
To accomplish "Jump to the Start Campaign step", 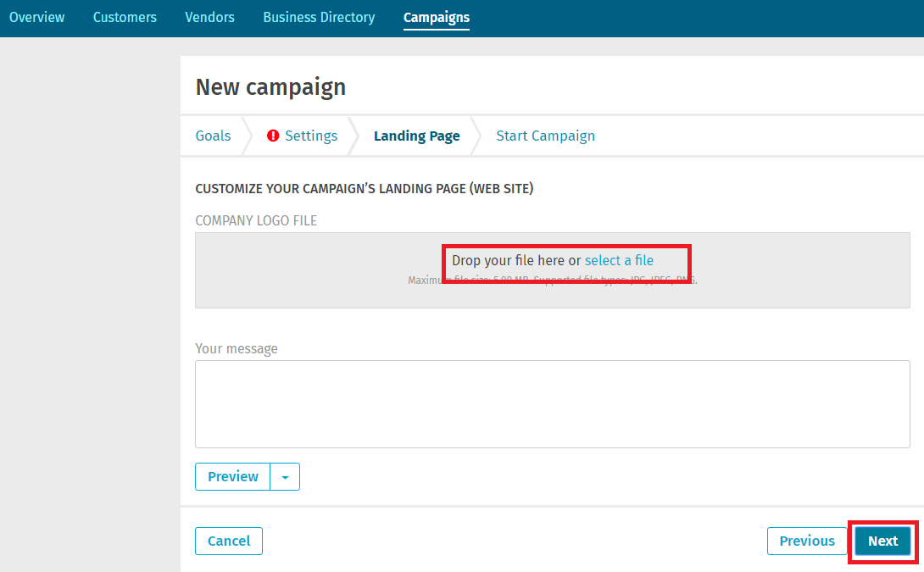I will [x=545, y=136].
